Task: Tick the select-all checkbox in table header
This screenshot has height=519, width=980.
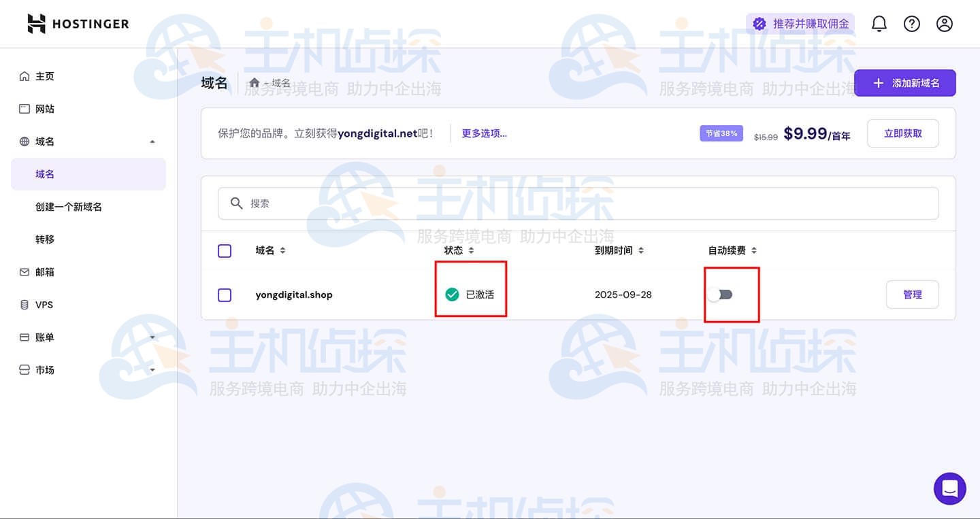Action: click(225, 251)
